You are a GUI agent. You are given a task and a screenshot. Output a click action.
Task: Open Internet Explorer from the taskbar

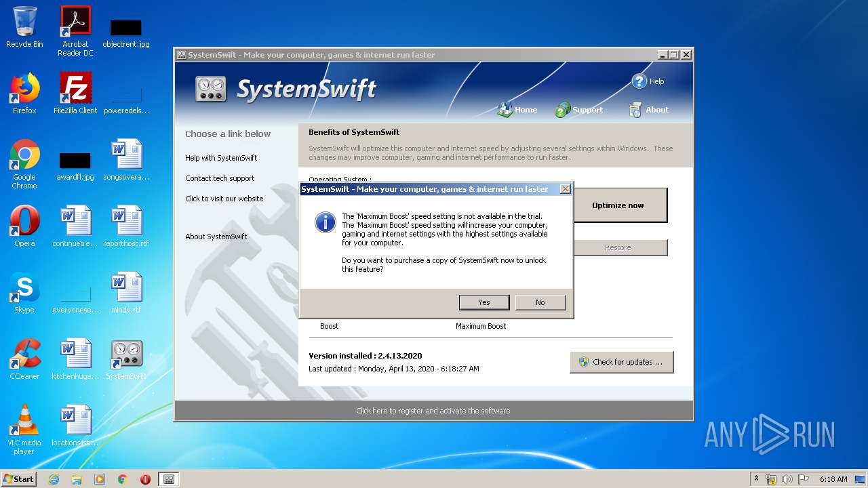coord(54,479)
